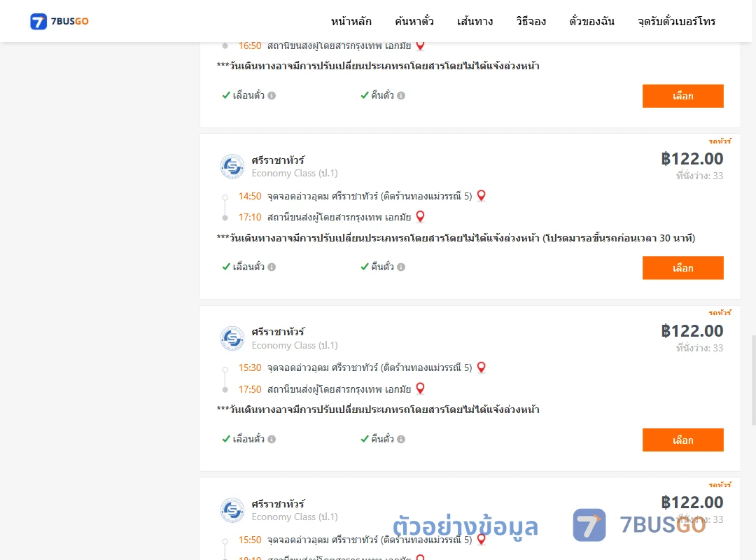The width and height of the screenshot is (756, 560).
Task: Click map pin next to 16:50 Ekkamai station
Action: pyautogui.click(x=421, y=45)
